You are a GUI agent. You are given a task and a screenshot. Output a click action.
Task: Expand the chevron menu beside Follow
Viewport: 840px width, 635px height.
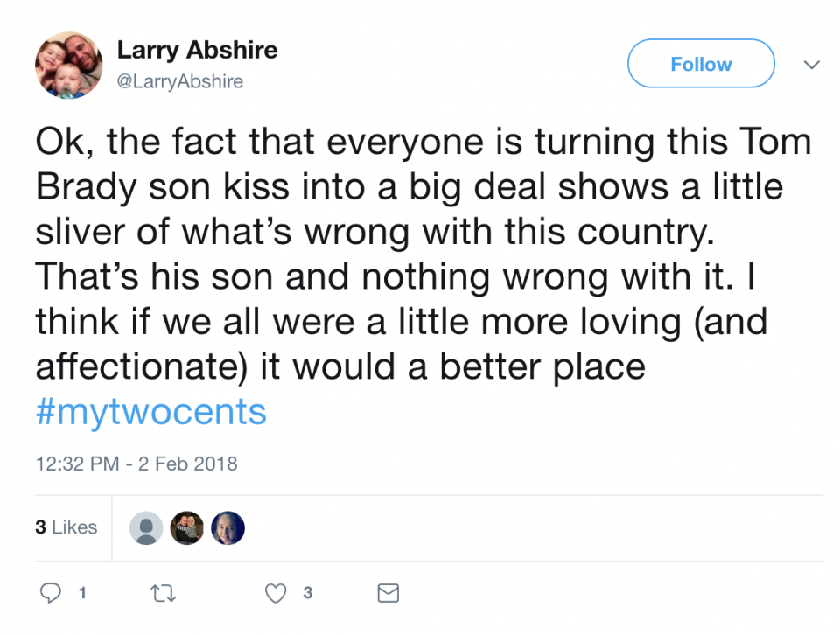(x=811, y=65)
